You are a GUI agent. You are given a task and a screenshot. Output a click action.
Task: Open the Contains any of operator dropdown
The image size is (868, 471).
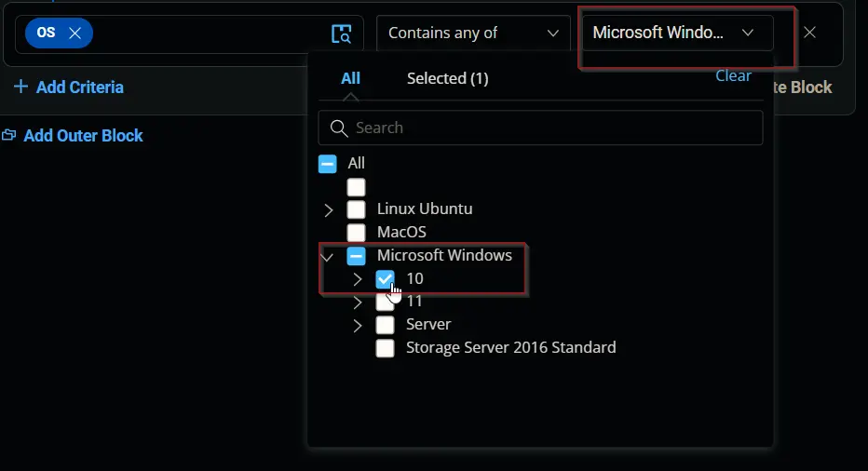473,34
